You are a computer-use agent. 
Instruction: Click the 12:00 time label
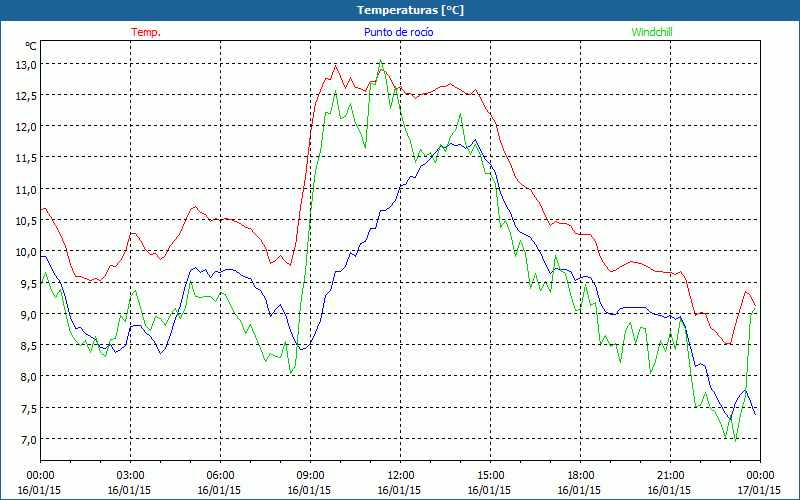pyautogui.click(x=399, y=476)
